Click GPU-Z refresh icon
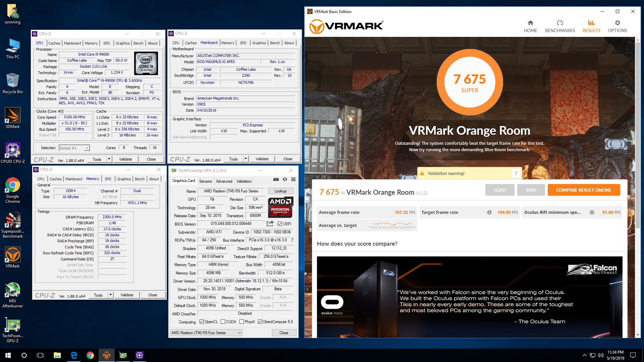 (x=285, y=180)
